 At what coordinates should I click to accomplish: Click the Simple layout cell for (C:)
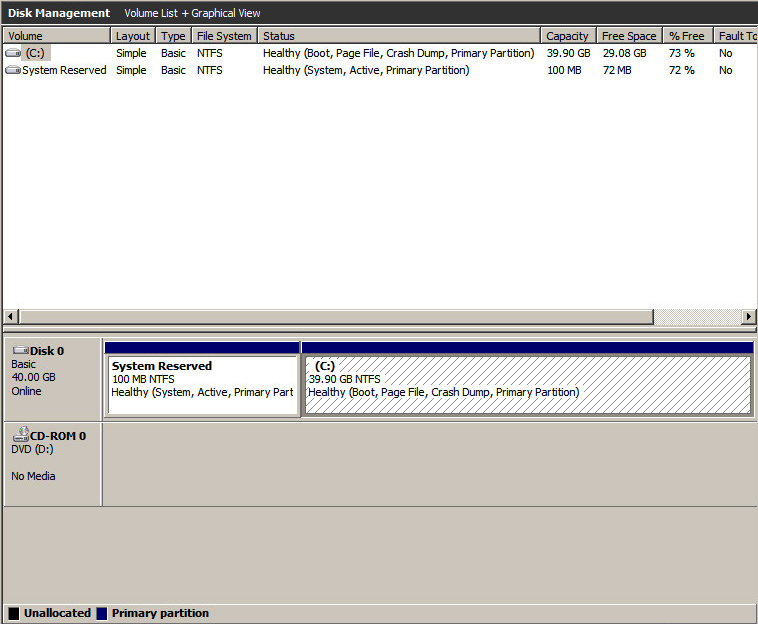(x=131, y=53)
